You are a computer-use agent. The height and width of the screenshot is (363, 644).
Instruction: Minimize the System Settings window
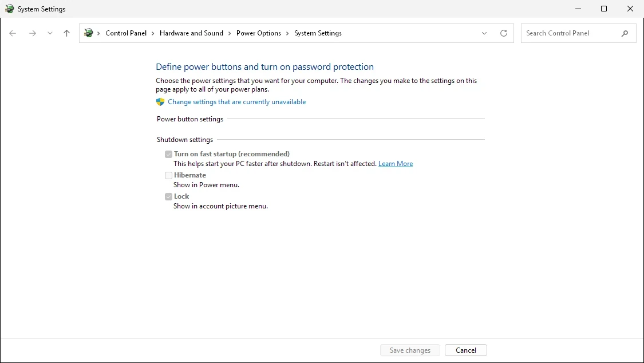tap(578, 9)
